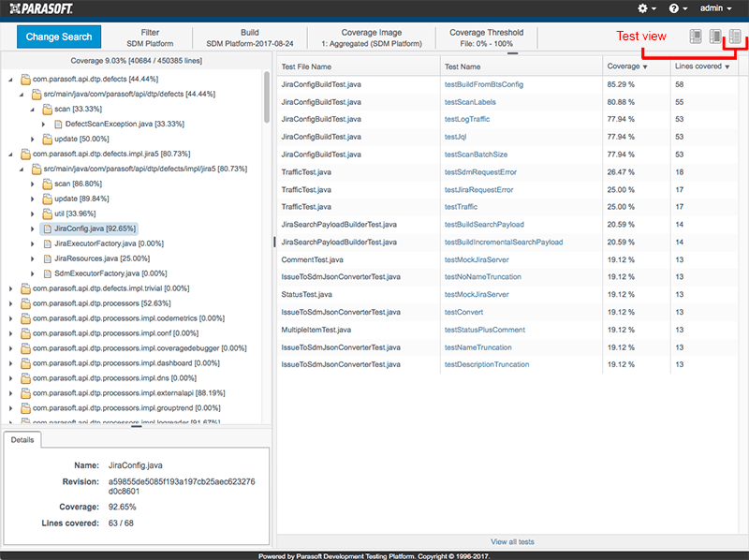The height and width of the screenshot is (560, 749).
Task: Open testScanLabels test link
Action: pyautogui.click(x=470, y=102)
